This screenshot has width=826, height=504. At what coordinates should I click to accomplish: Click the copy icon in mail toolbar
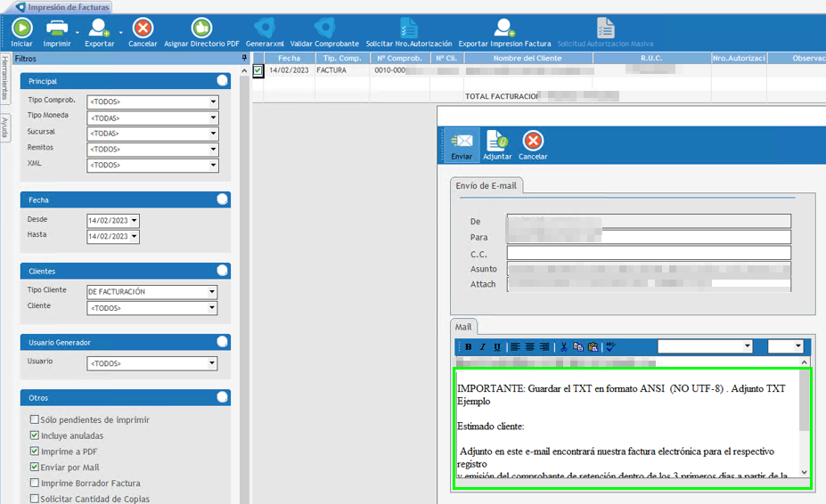pyautogui.click(x=578, y=346)
